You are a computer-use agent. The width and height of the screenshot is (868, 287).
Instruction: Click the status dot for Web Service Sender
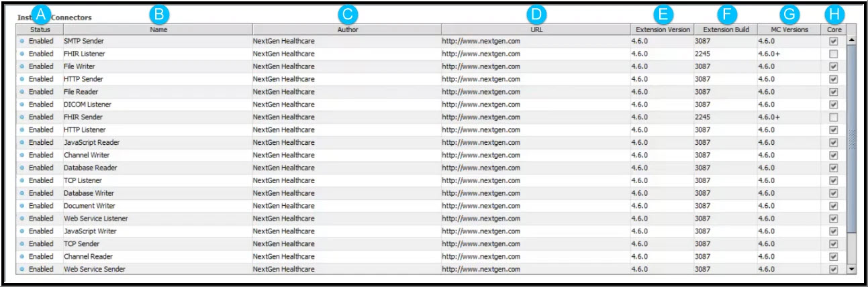tap(22, 269)
